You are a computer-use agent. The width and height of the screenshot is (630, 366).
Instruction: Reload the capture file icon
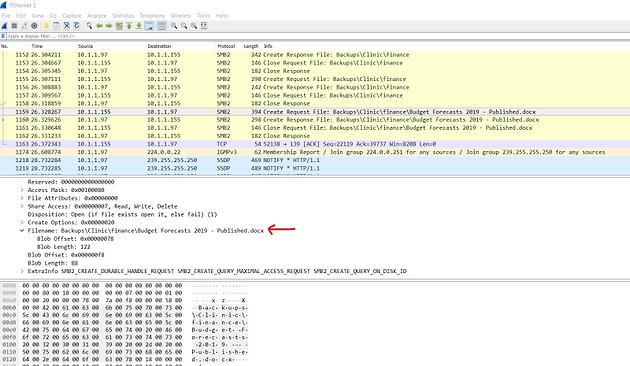(77, 26)
